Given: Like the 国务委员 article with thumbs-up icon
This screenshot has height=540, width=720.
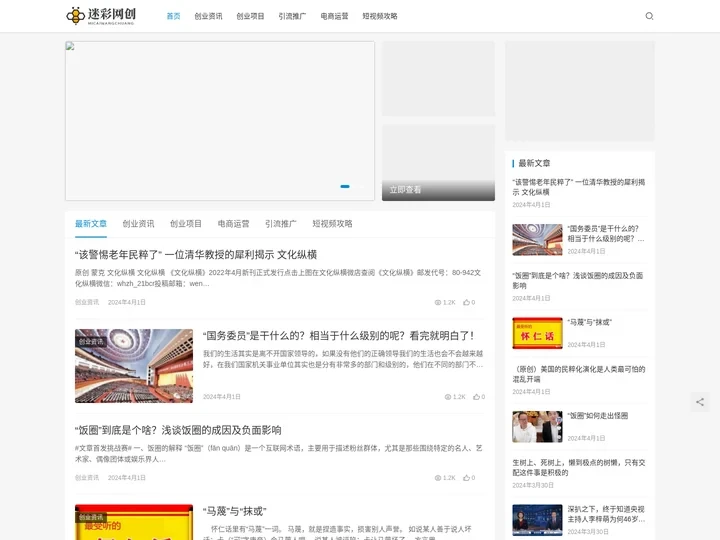Looking at the screenshot, I should tap(476, 397).
